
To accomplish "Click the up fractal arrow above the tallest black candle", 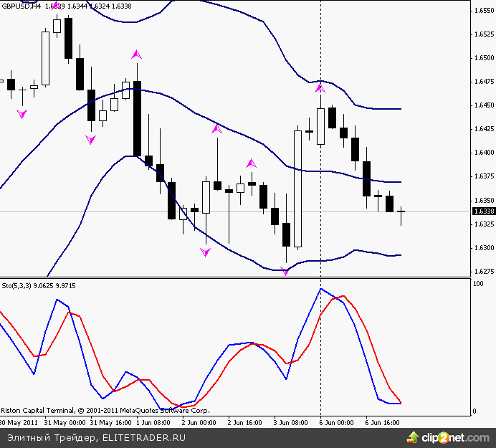I will 136,54.
